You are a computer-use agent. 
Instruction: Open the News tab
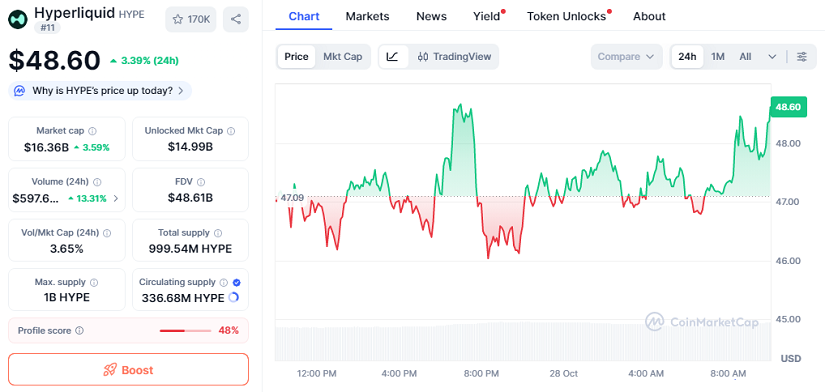(x=431, y=16)
